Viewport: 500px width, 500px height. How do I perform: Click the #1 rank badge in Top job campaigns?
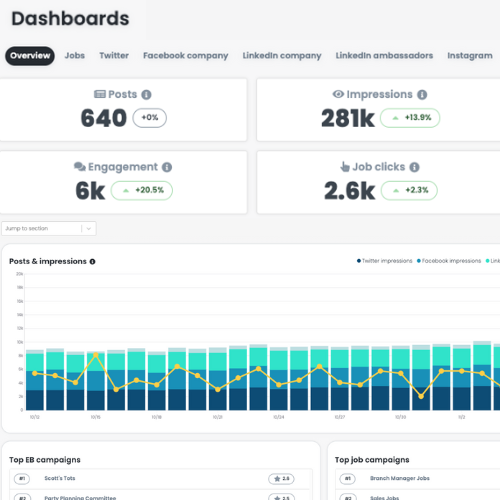tap(348, 479)
